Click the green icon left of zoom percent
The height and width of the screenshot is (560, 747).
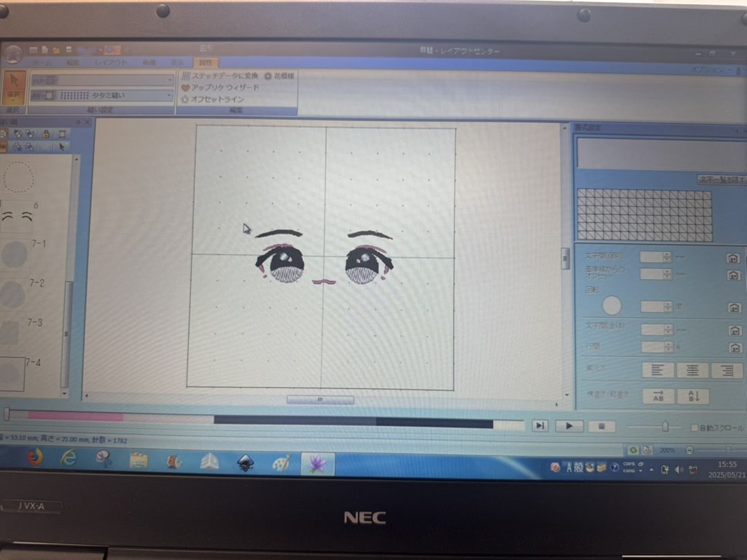[633, 449]
